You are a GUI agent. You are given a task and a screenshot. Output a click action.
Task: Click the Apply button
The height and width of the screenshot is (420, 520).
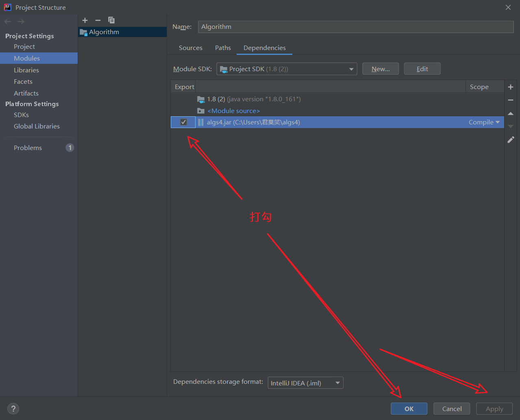pos(494,409)
